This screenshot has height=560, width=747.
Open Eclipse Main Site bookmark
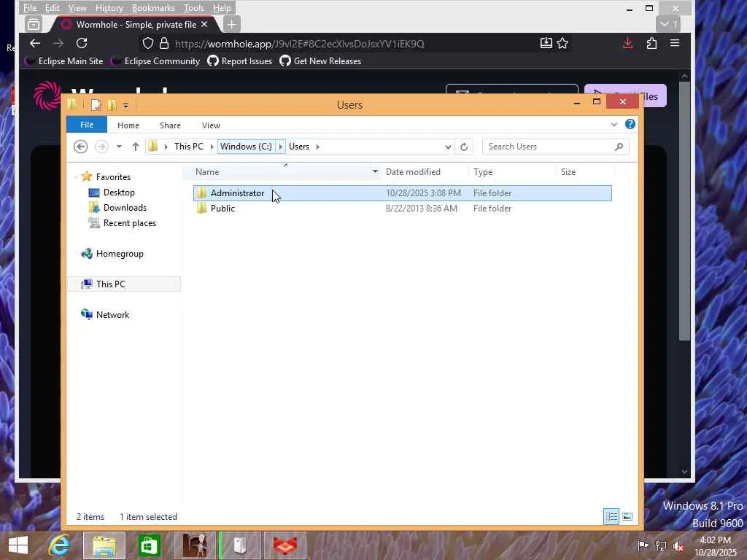pyautogui.click(x=65, y=61)
